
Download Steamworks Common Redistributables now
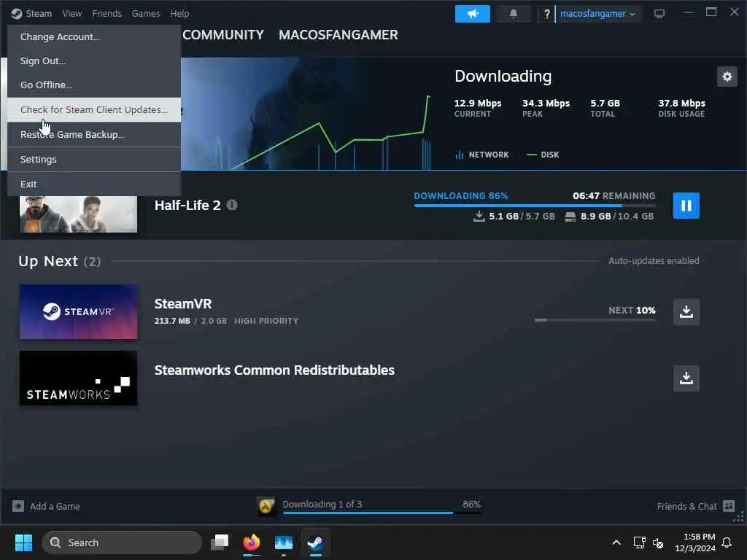pyautogui.click(x=686, y=378)
